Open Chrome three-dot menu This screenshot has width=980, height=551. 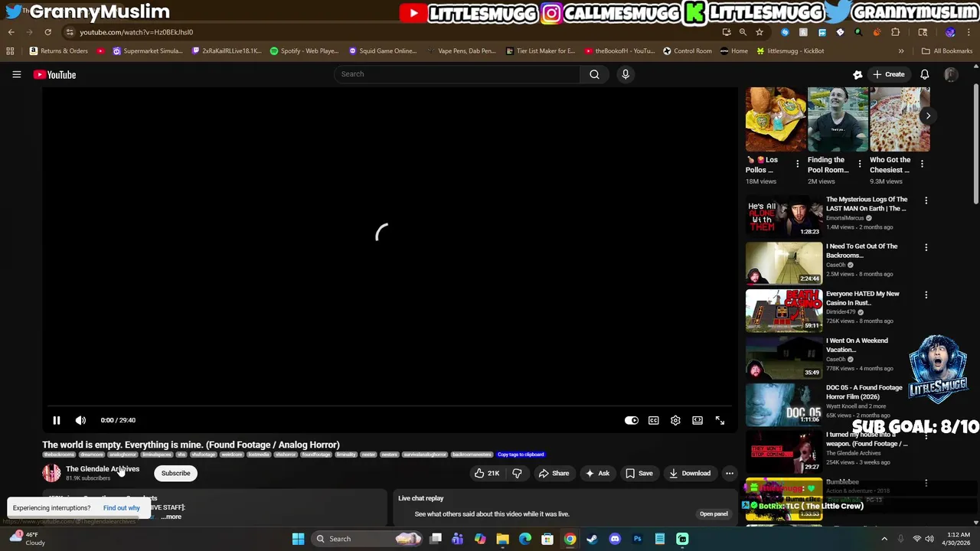coord(967,32)
